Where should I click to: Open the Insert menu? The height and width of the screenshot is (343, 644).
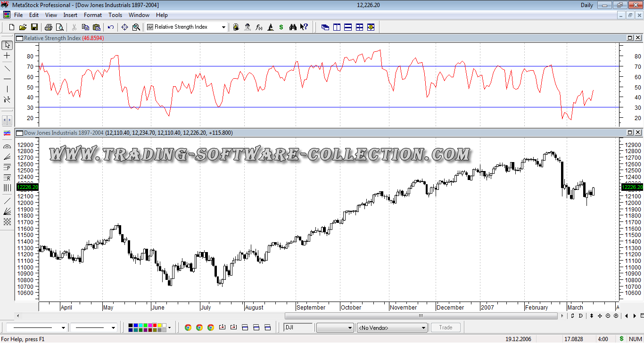click(70, 15)
